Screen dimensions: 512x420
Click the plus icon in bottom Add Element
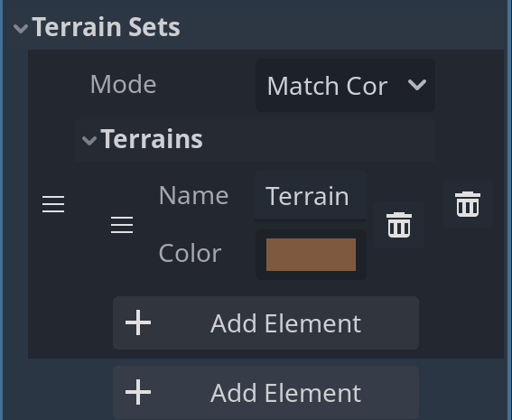pyautogui.click(x=138, y=392)
